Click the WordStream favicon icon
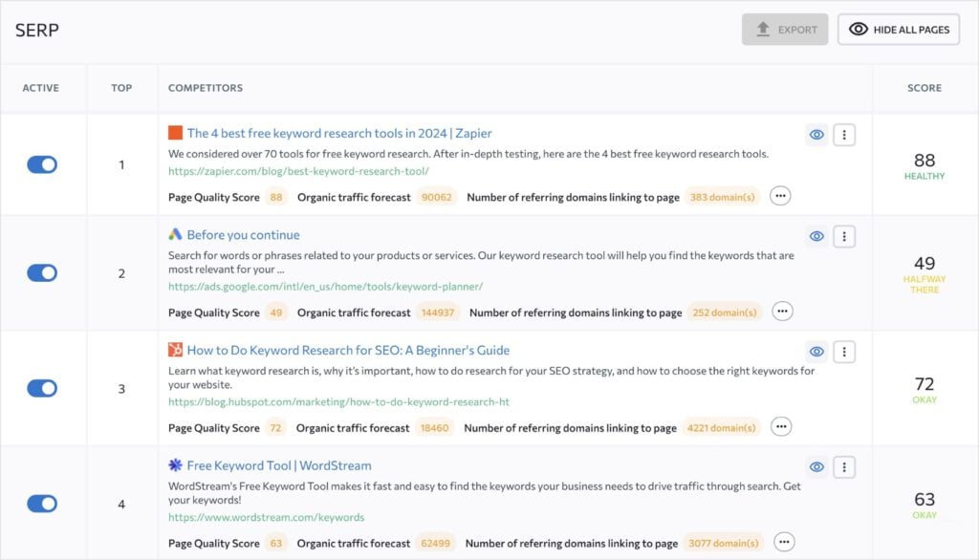 (175, 465)
